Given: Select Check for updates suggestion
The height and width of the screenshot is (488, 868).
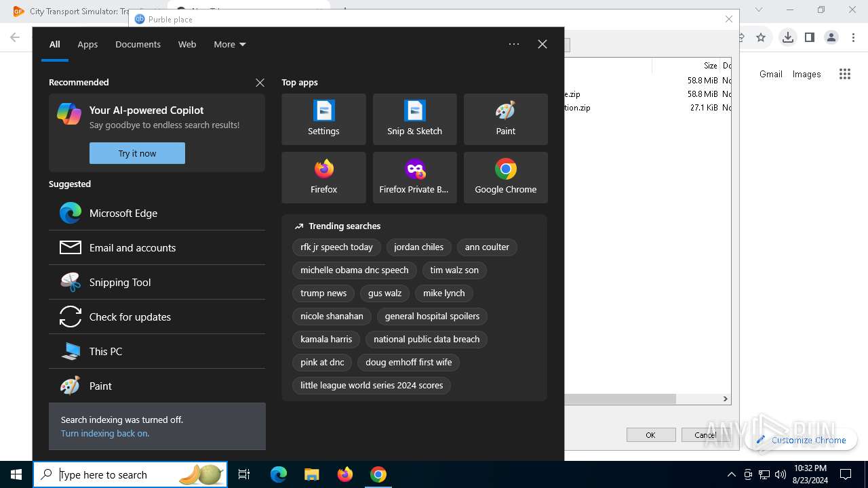Looking at the screenshot, I should [x=157, y=317].
